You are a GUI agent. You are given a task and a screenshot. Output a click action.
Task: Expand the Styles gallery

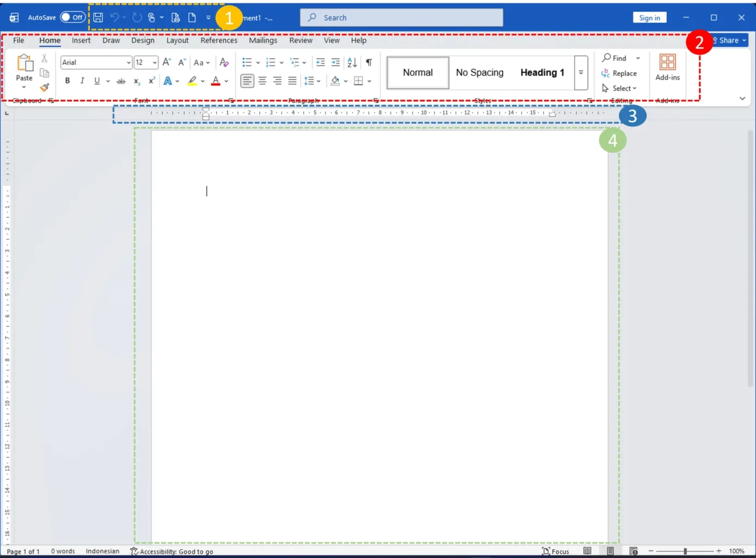pyautogui.click(x=581, y=72)
